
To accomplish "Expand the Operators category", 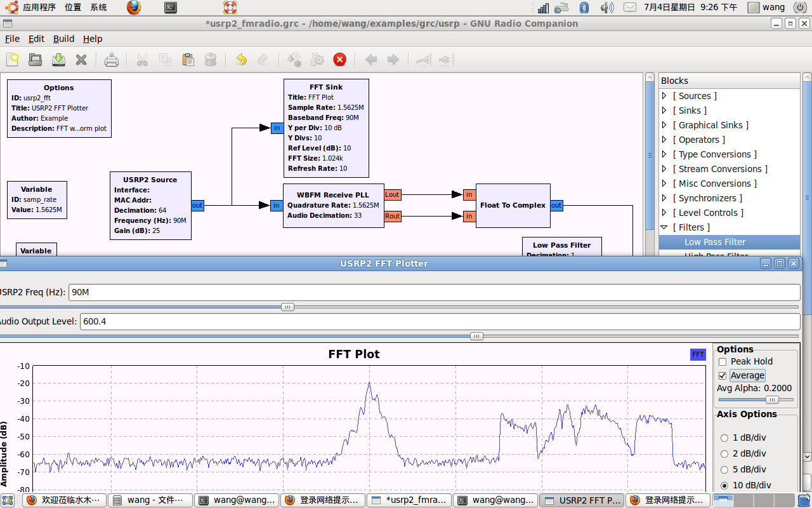I will (665, 140).
